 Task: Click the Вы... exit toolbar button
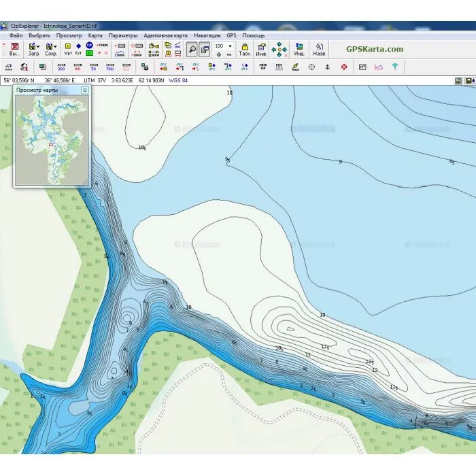[x=14, y=50]
